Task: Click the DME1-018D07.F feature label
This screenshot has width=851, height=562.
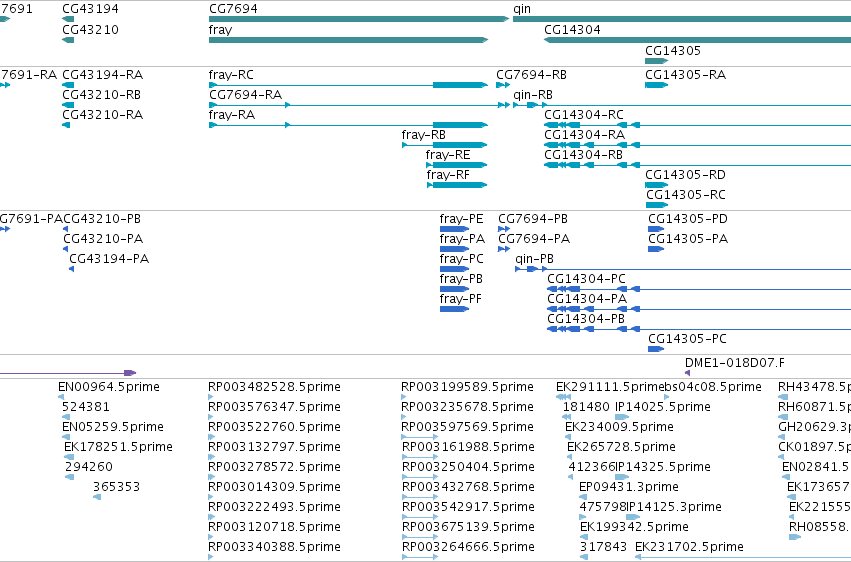Action: click(735, 363)
